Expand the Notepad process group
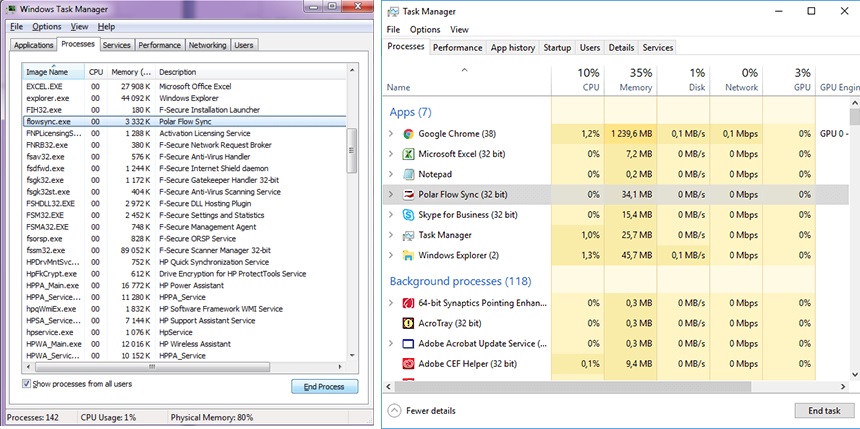This screenshot has width=860, height=429. (x=391, y=174)
